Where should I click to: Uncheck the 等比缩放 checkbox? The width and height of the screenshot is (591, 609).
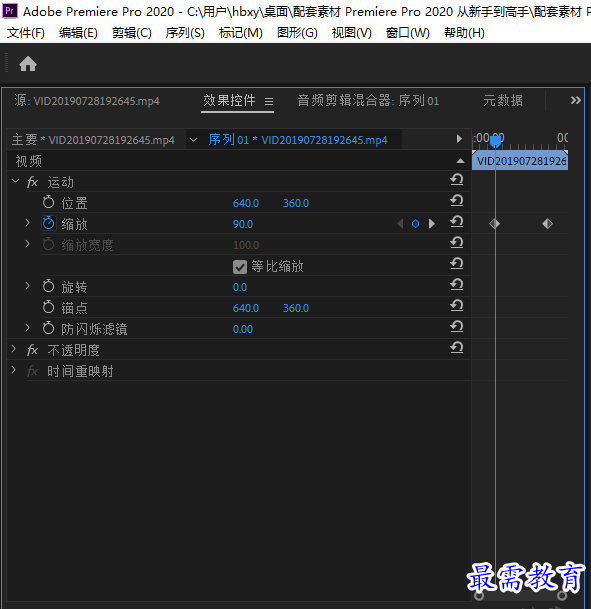(x=240, y=267)
